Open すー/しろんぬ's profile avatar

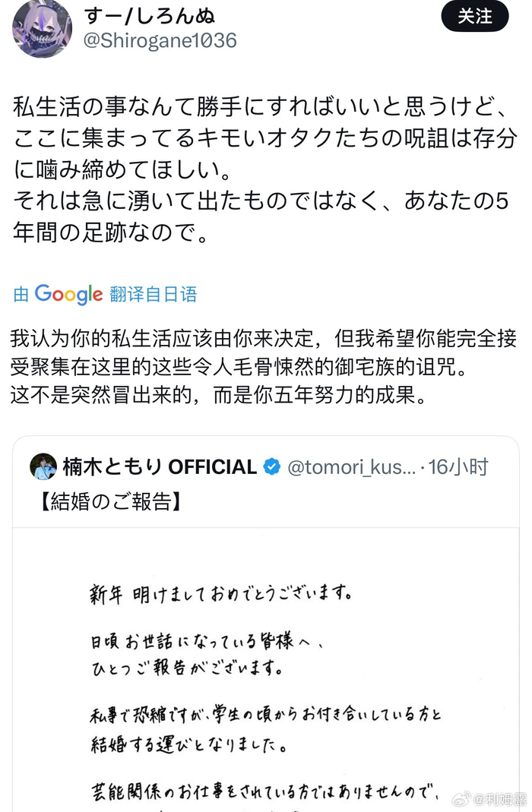42,30
